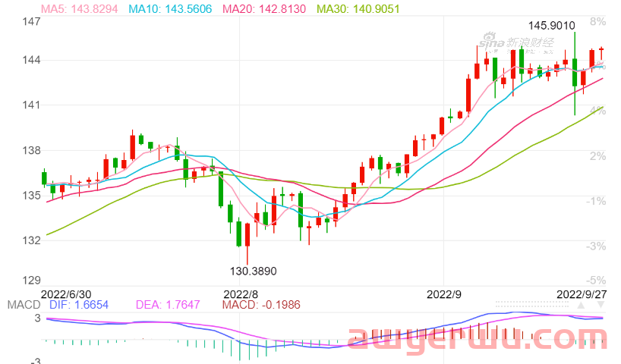Click the 138 price axis label
Viewport: 621px width, 364px height.
31,150
